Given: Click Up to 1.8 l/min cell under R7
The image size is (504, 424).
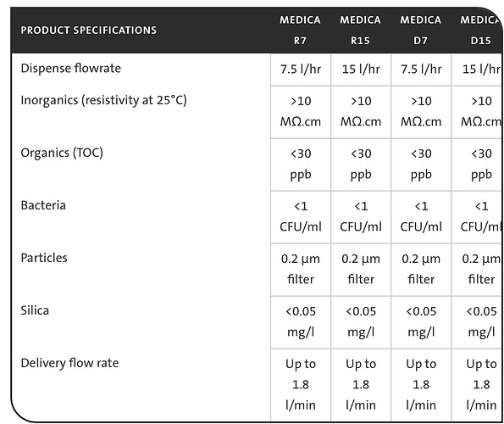Looking at the screenshot, I should coord(301,384).
